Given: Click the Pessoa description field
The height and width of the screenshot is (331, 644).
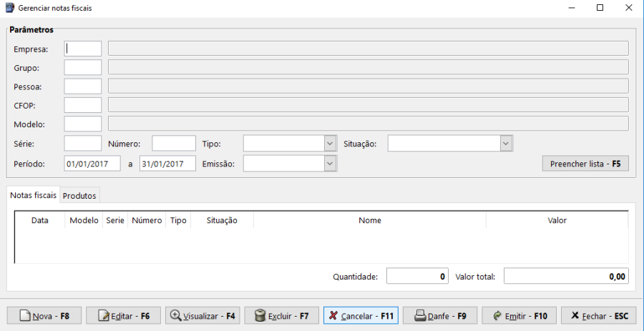Looking at the screenshot, I should [369, 86].
